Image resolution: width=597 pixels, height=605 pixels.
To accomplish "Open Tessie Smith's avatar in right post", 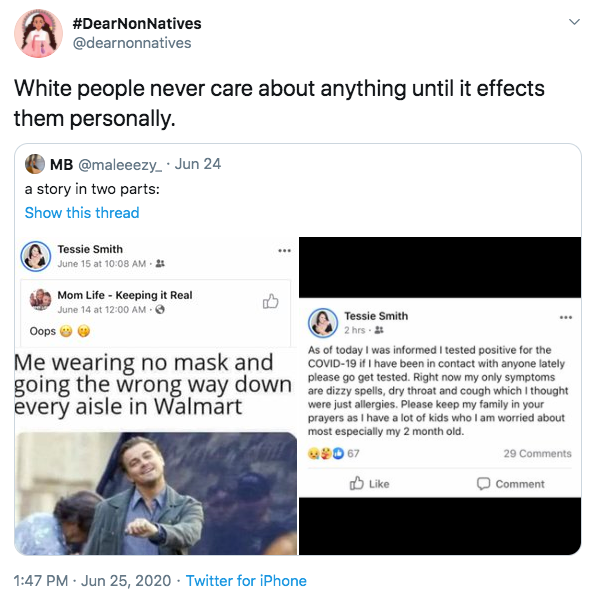I will 323,323.
